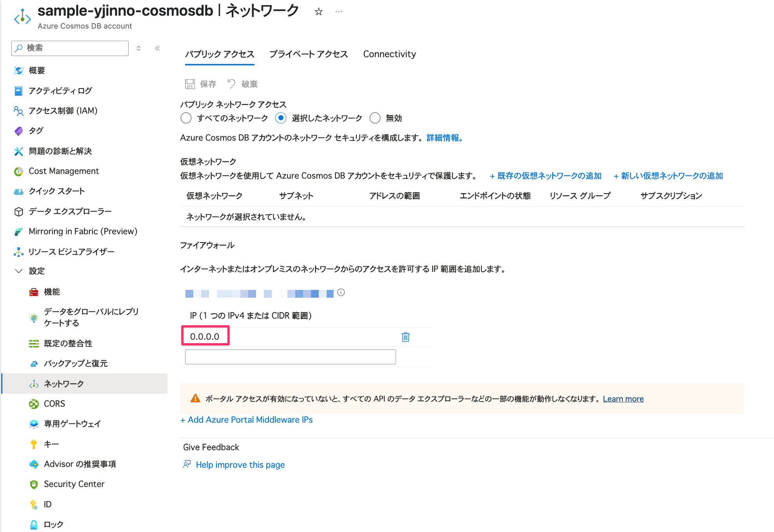Image resolution: width=774 pixels, height=532 pixels.
Task: Click Add Azure Portal Middleware IPs
Action: coord(246,420)
